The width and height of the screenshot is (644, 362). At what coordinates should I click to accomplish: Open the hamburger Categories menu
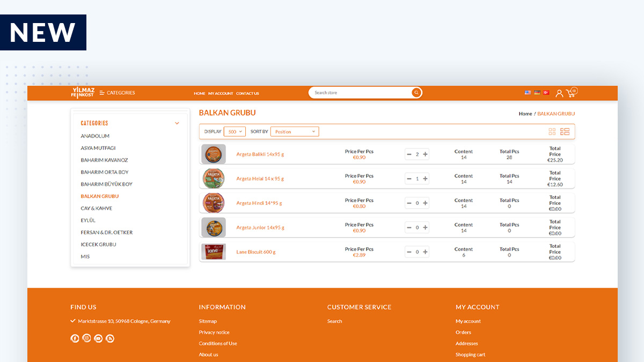pyautogui.click(x=117, y=93)
